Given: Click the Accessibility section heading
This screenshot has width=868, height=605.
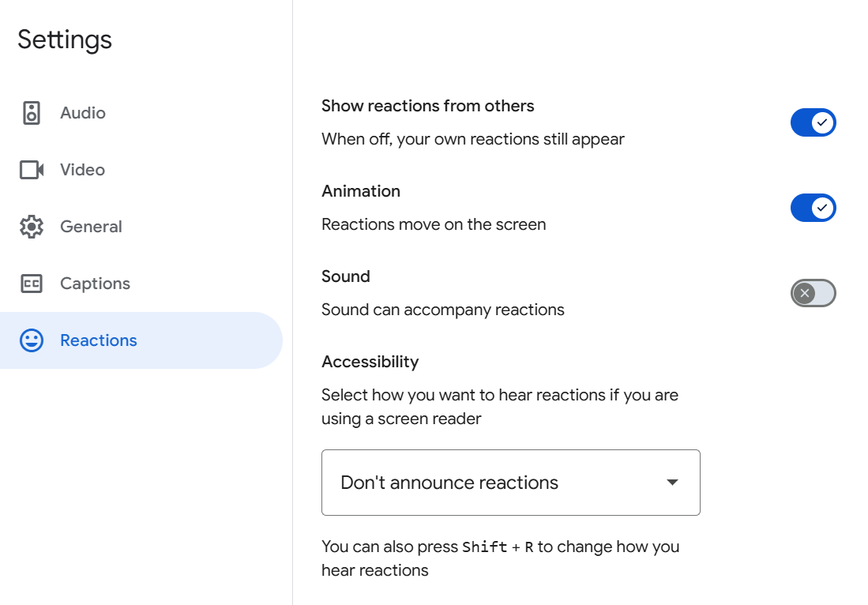Looking at the screenshot, I should click(370, 362).
